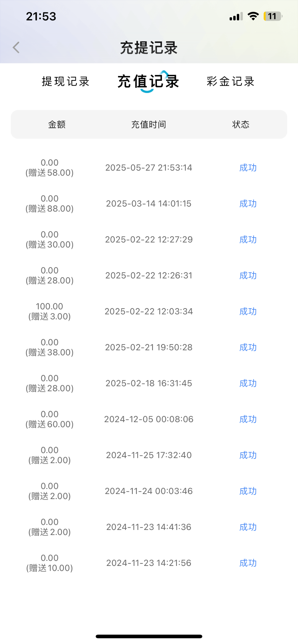Image resolution: width=298 pixels, height=644 pixels.
Task: Tap 成功 status for 2025-05-27 record
Action: (x=248, y=168)
